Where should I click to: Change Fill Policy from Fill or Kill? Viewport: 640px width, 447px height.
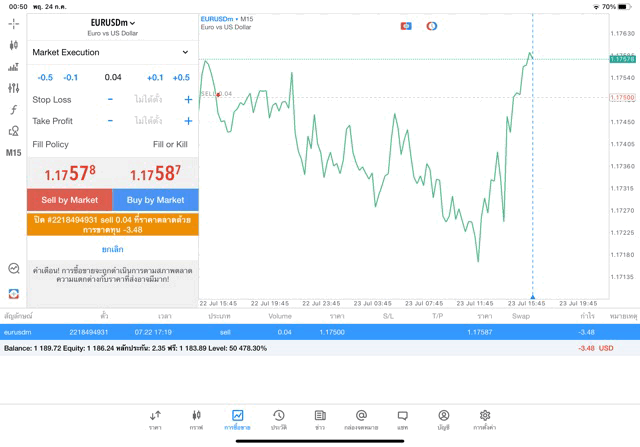(x=170, y=144)
